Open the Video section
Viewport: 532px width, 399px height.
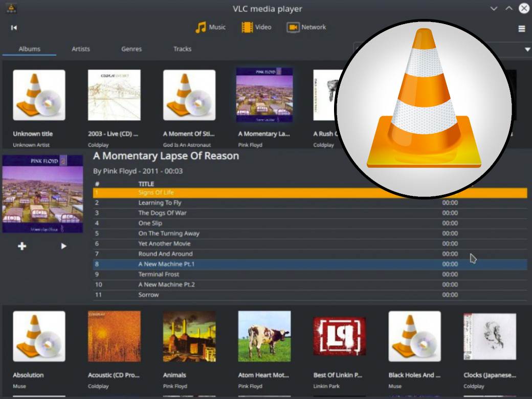click(256, 27)
